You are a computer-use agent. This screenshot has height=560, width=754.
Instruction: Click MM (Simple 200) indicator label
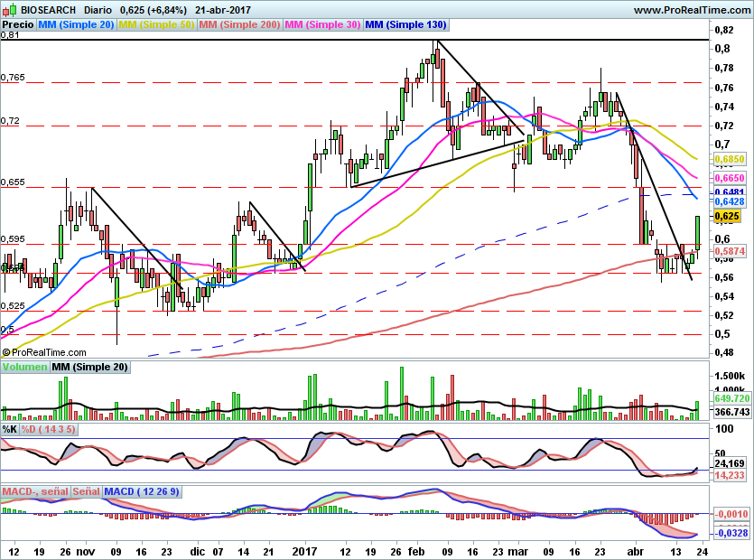tap(238, 25)
